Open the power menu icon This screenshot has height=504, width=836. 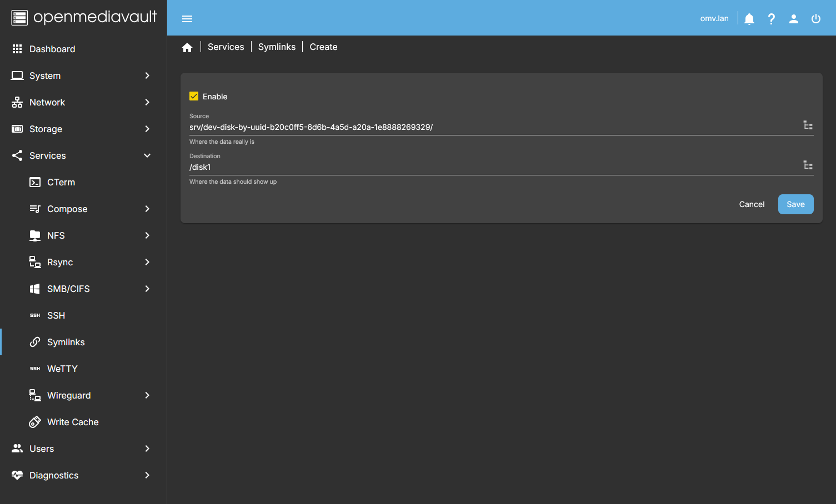point(815,18)
